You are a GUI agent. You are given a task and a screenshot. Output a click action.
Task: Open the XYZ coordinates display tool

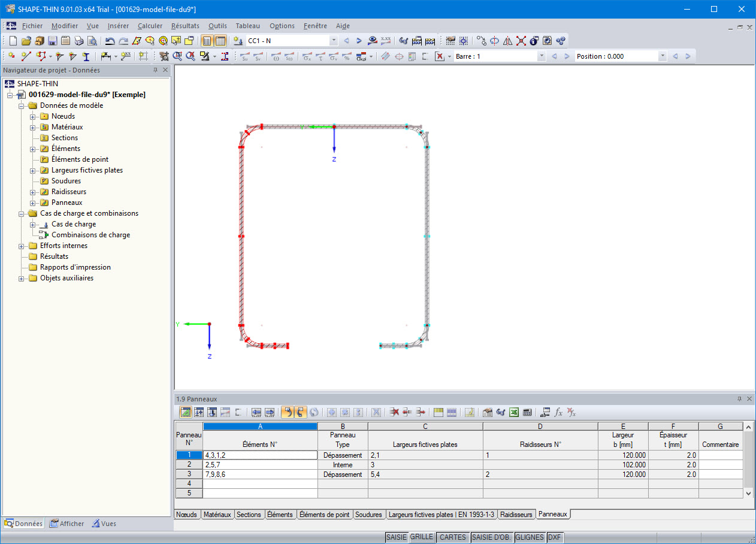coord(386,40)
